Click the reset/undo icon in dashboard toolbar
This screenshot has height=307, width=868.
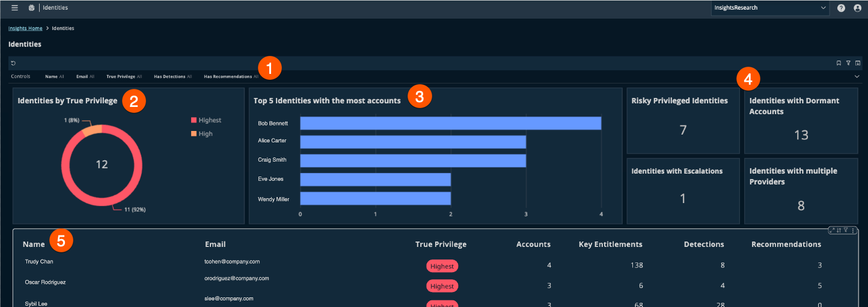pos(13,63)
